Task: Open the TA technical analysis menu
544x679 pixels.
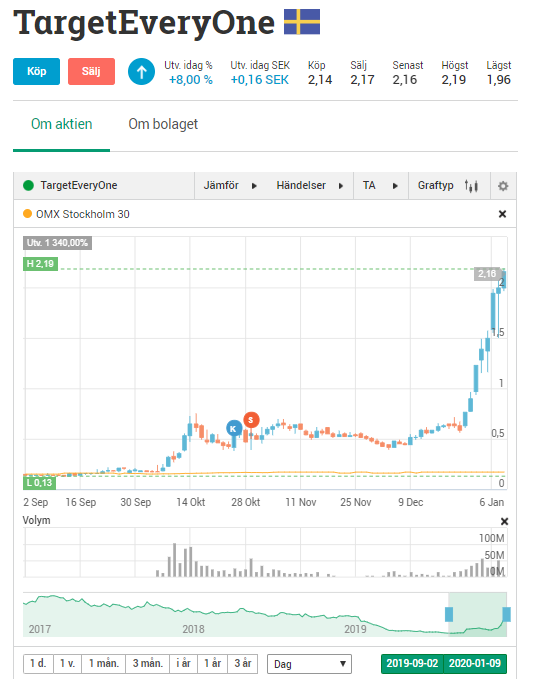Action: pos(381,186)
